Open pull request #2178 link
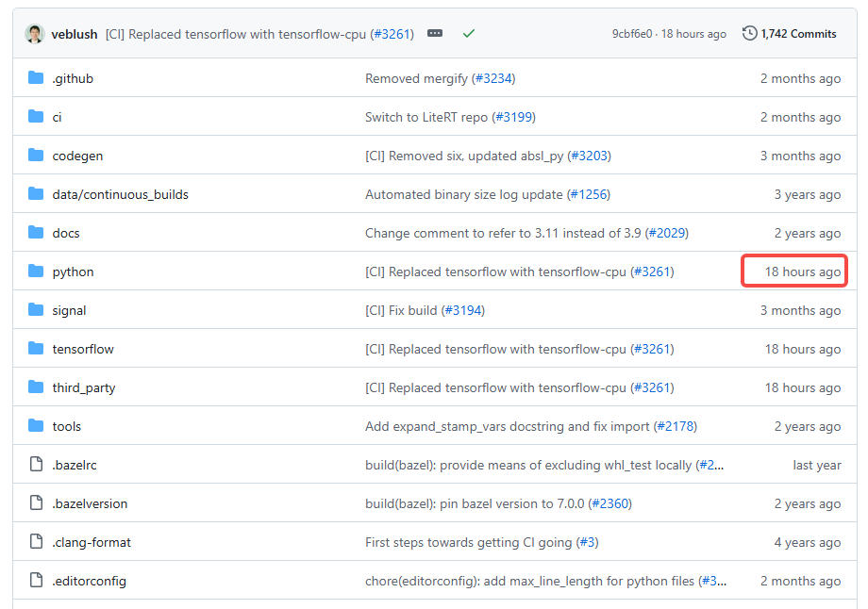Screen dimensions: 868x609 [x=676, y=427]
